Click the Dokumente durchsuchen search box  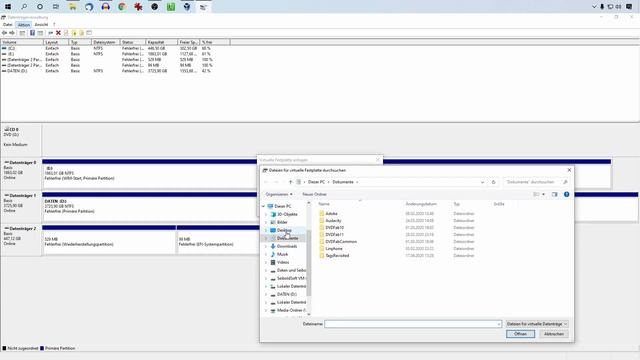click(536, 182)
